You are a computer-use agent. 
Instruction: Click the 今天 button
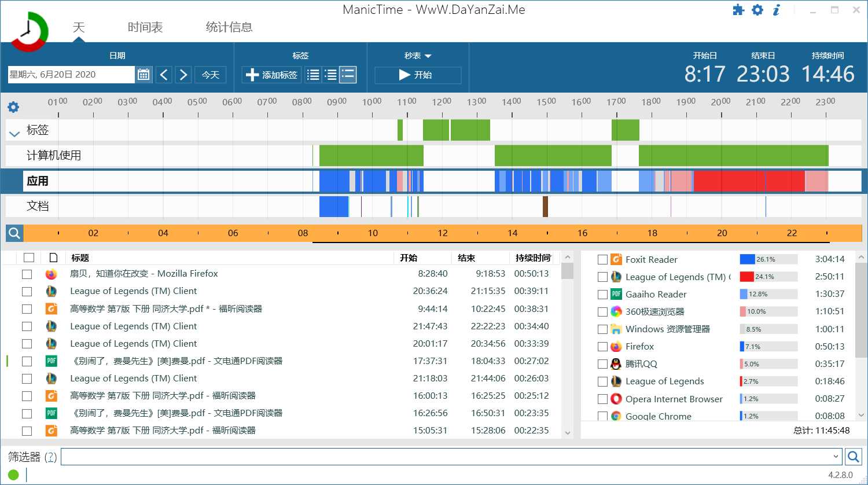pyautogui.click(x=210, y=75)
